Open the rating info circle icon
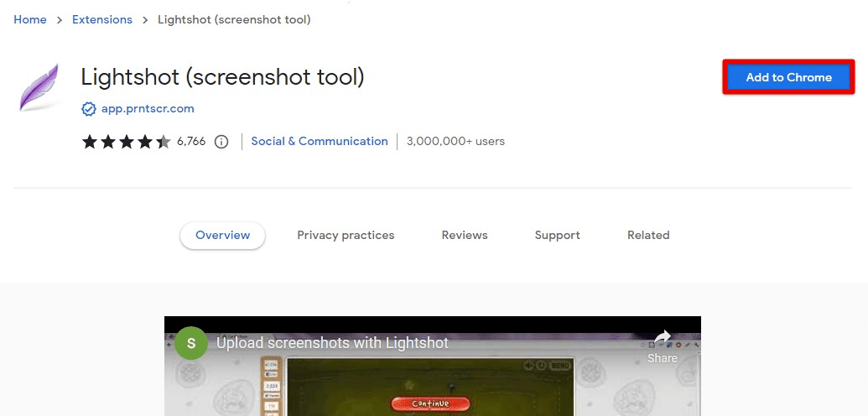This screenshot has width=868, height=416. [221, 142]
